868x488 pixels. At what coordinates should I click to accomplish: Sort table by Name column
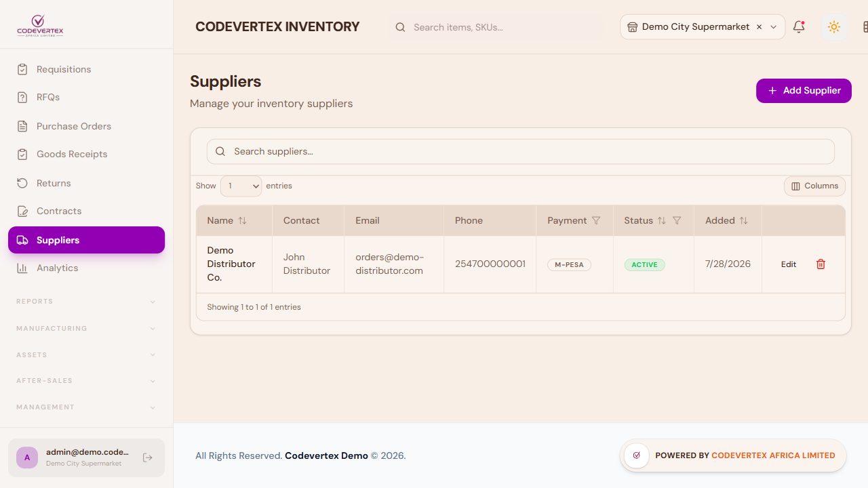242,220
